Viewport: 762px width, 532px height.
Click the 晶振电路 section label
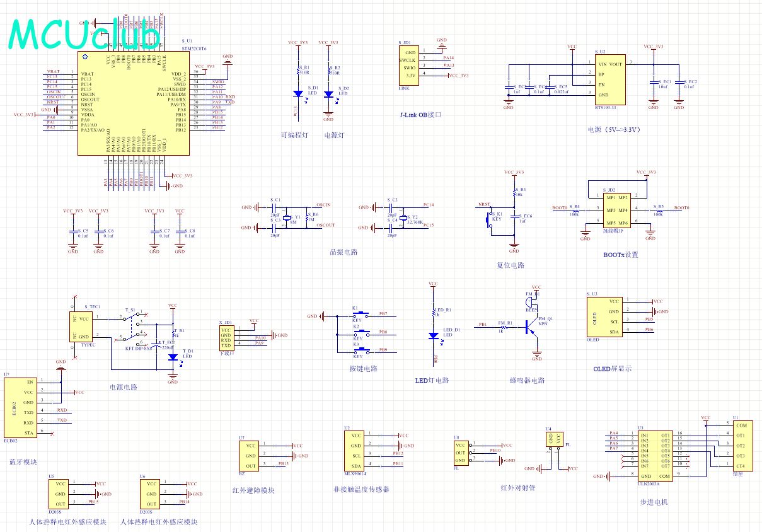click(x=343, y=252)
